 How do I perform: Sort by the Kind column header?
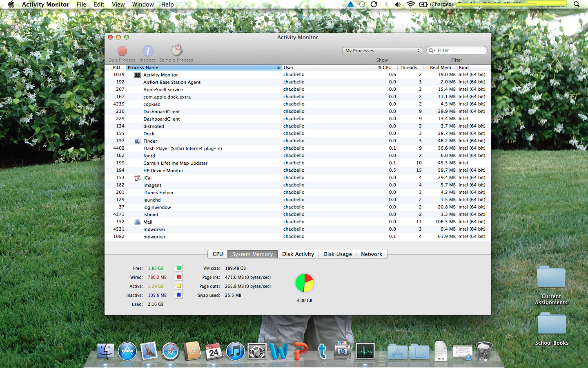pyautogui.click(x=474, y=67)
